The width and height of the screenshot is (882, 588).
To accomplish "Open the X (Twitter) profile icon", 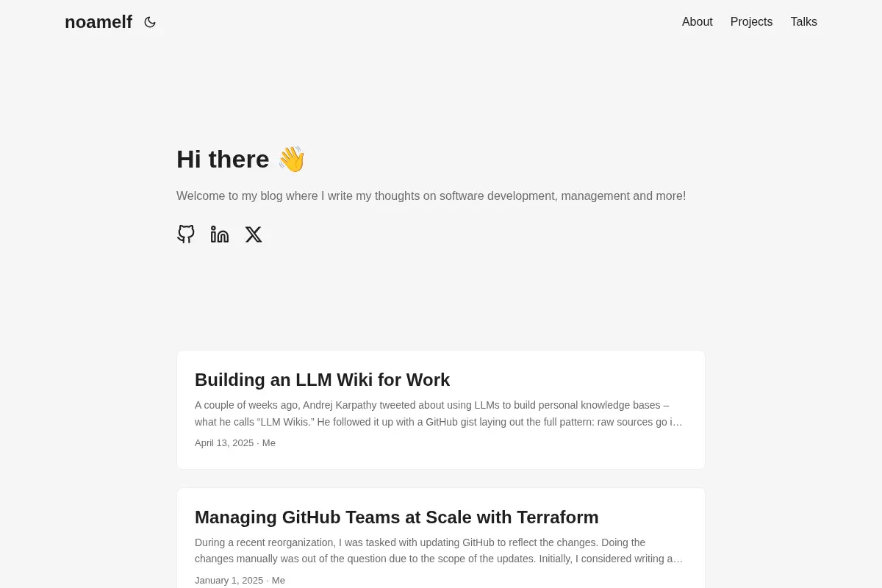I will click(x=254, y=234).
